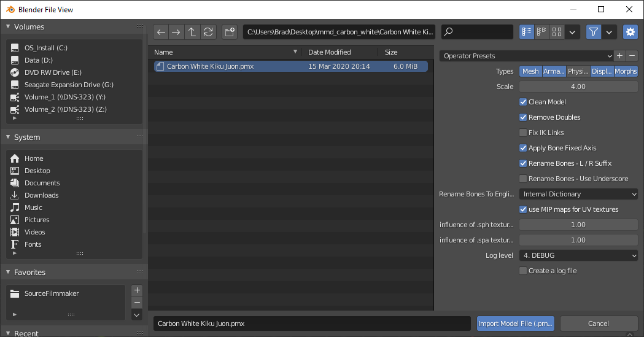644x337 pixels.
Task: Toggle Display import type
Action: [602, 71]
